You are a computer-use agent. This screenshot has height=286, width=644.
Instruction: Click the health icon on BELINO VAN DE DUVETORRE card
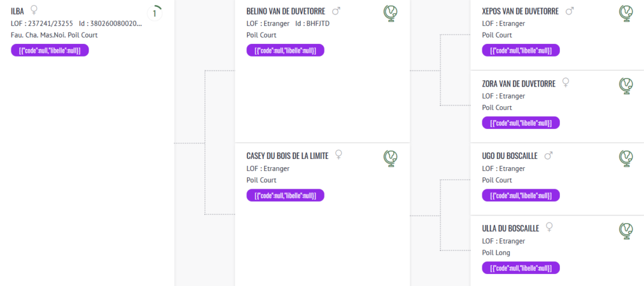coord(391,14)
